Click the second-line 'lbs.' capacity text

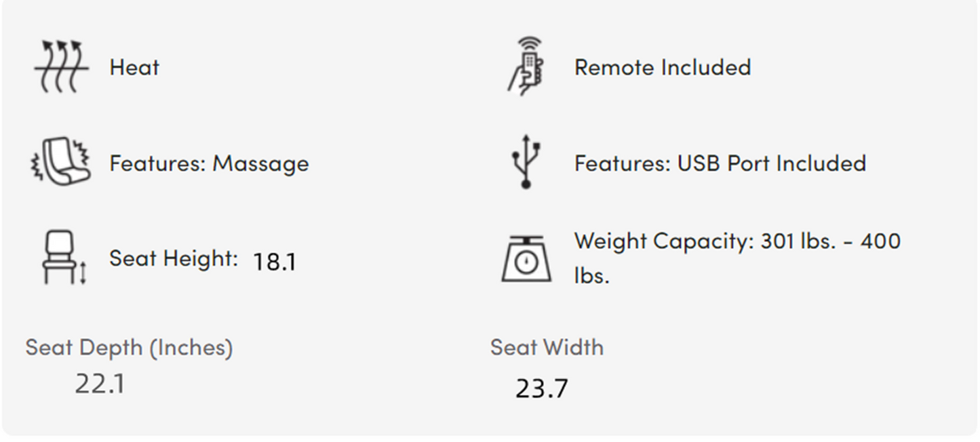click(592, 276)
